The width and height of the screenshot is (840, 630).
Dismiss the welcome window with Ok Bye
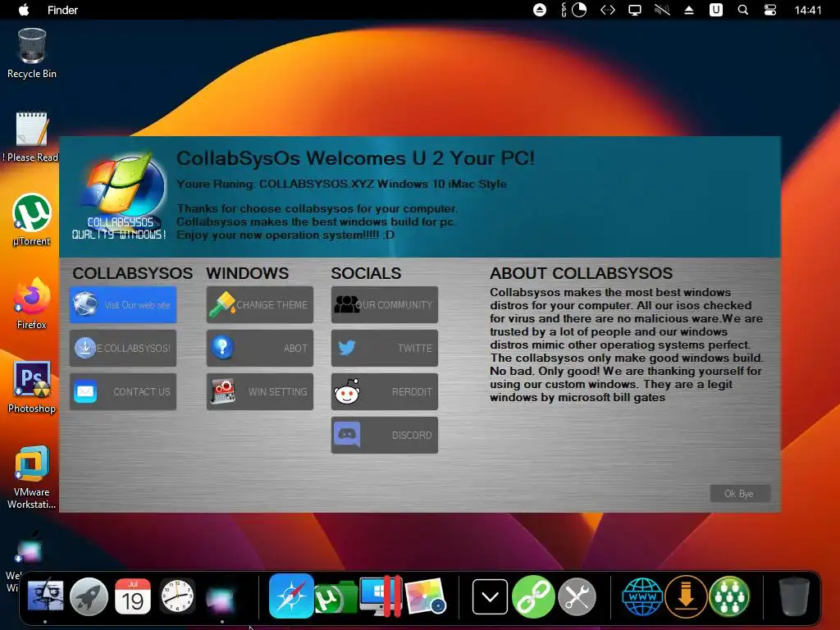(740, 493)
